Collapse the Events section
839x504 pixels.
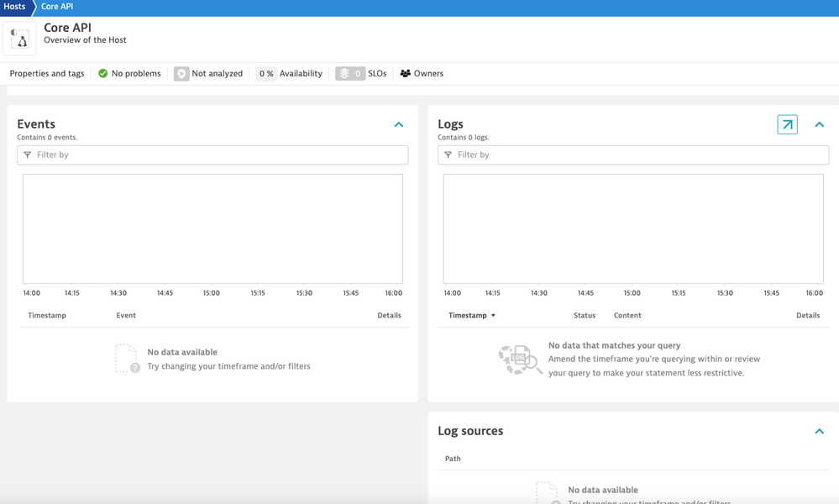point(399,124)
